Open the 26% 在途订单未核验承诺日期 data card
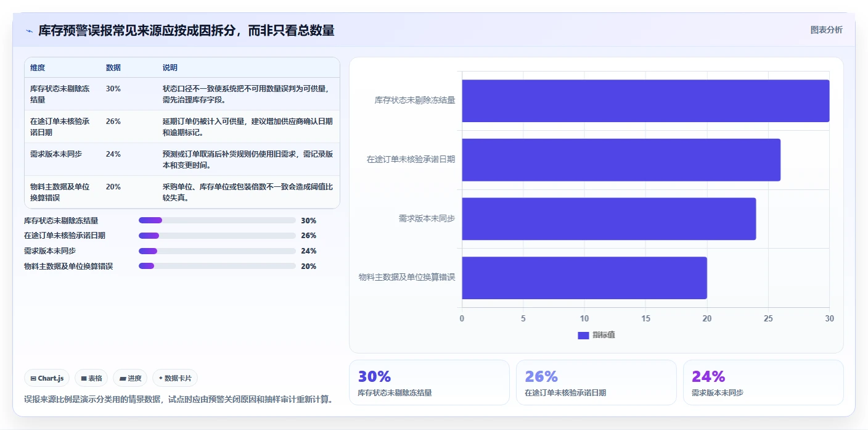The width and height of the screenshot is (868, 430). [596, 382]
